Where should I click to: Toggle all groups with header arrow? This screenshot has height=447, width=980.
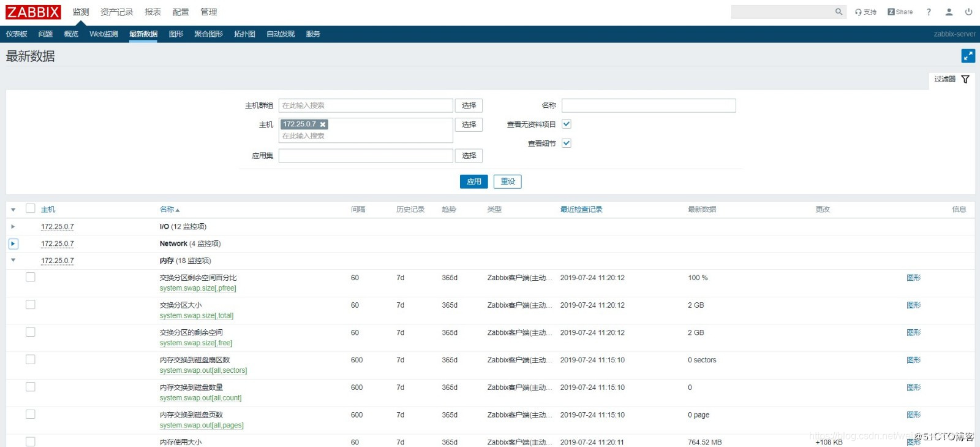pos(13,210)
